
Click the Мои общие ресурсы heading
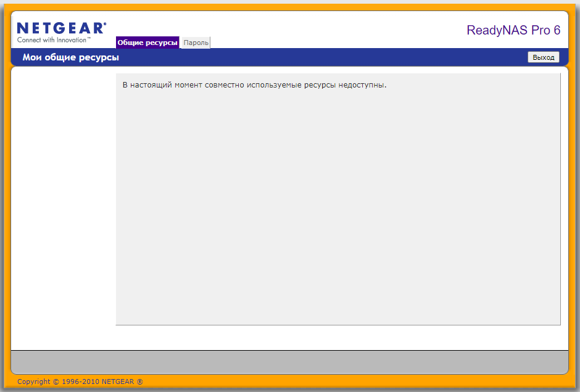[x=71, y=57]
